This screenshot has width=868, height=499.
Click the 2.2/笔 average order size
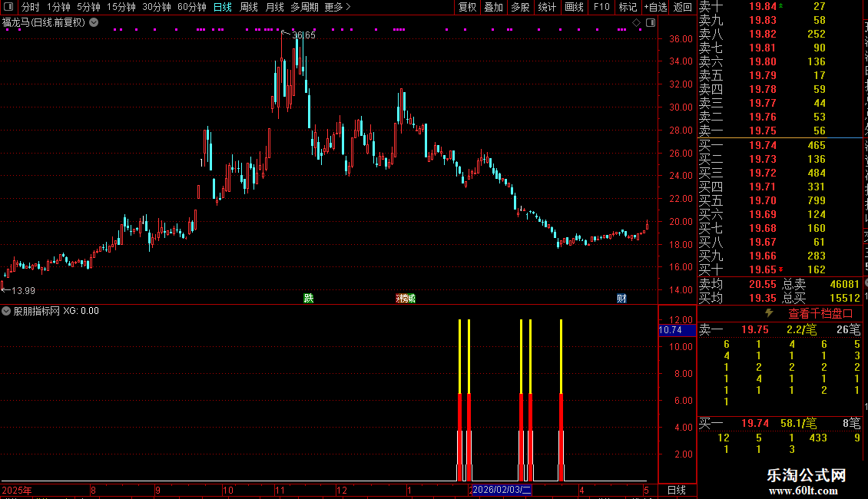click(801, 329)
